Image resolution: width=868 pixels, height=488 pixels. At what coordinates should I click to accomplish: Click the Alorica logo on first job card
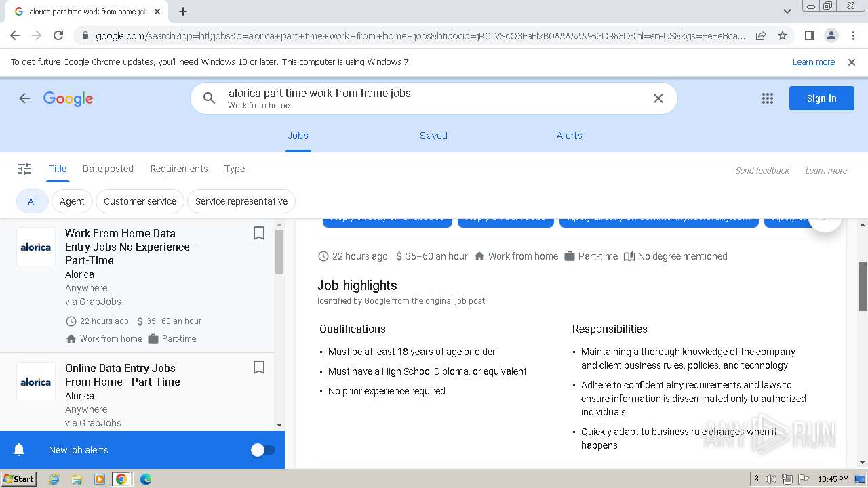tap(36, 247)
